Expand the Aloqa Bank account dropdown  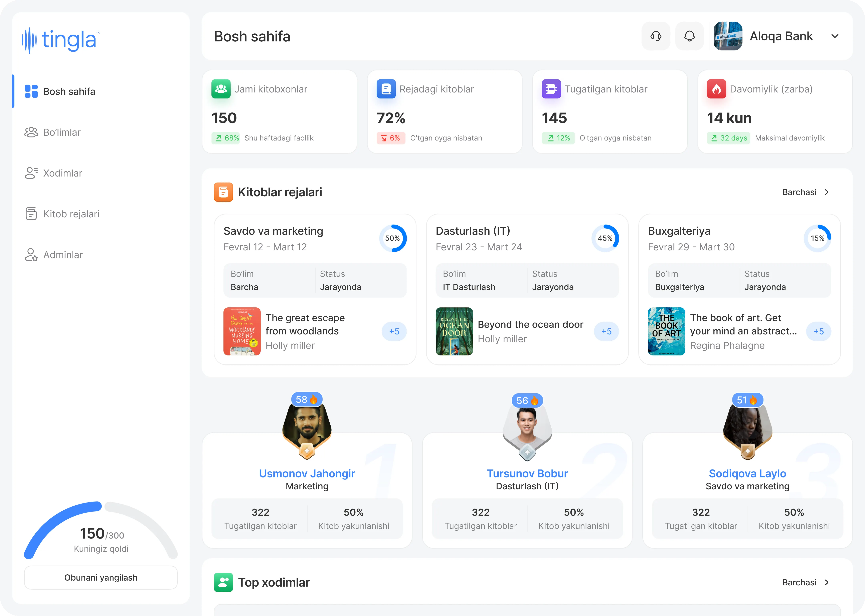click(x=835, y=36)
